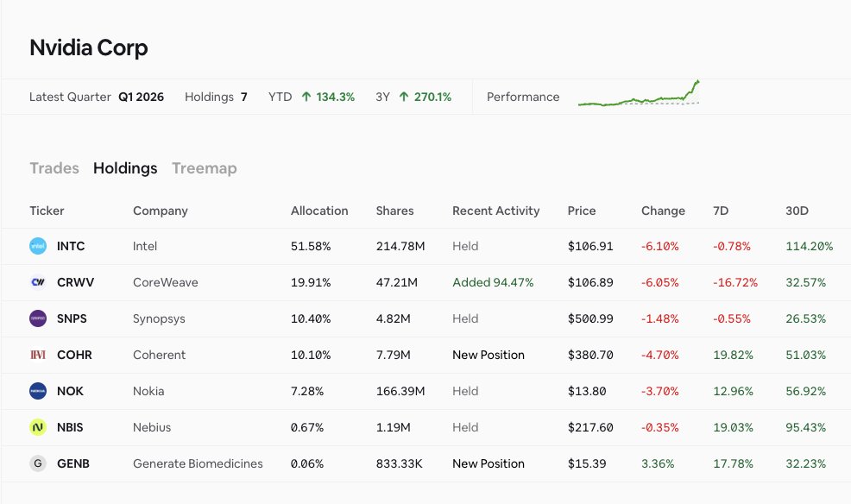This screenshot has height=504, width=851.
Task: Open the INTC ticker link
Action: pos(71,246)
